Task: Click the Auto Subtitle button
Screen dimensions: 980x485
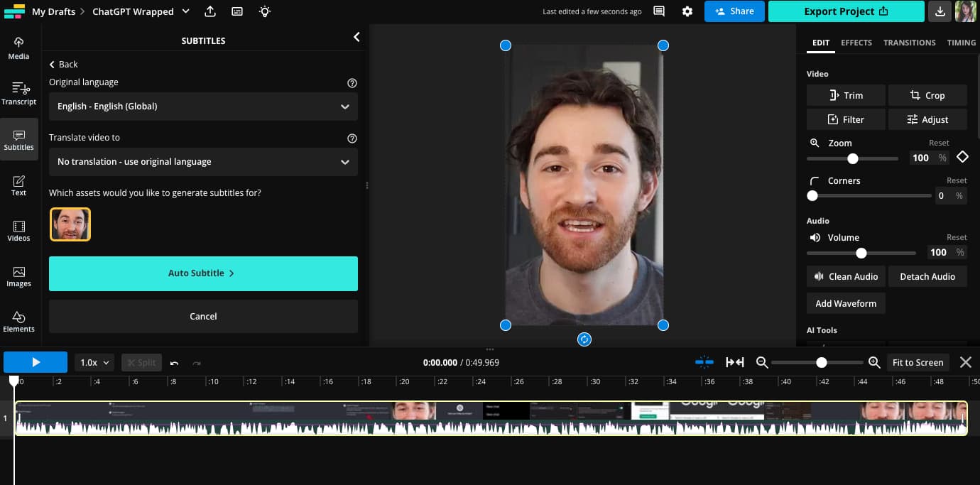Action: tap(203, 273)
